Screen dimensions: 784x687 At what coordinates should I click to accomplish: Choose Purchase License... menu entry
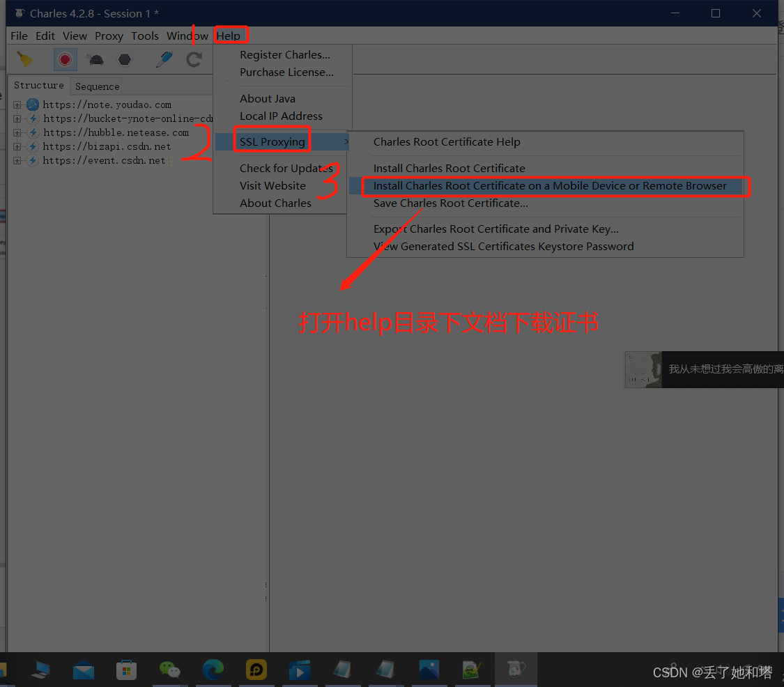pos(286,72)
